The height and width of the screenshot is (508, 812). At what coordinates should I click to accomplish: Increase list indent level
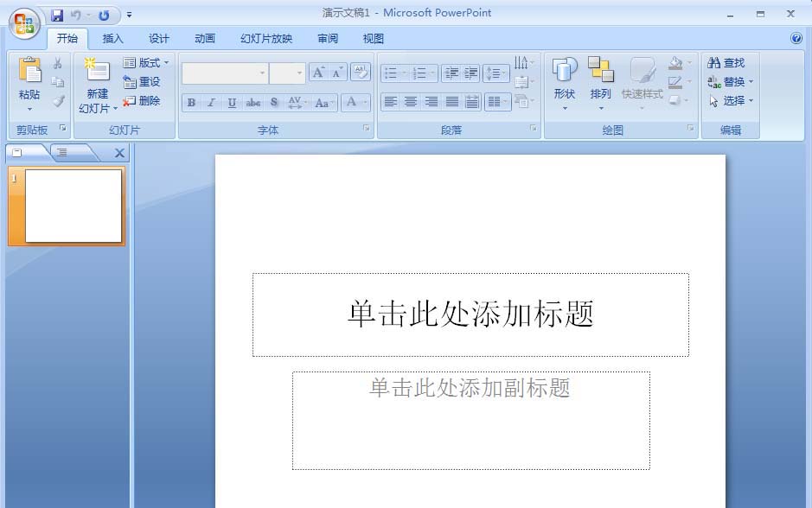click(470, 73)
